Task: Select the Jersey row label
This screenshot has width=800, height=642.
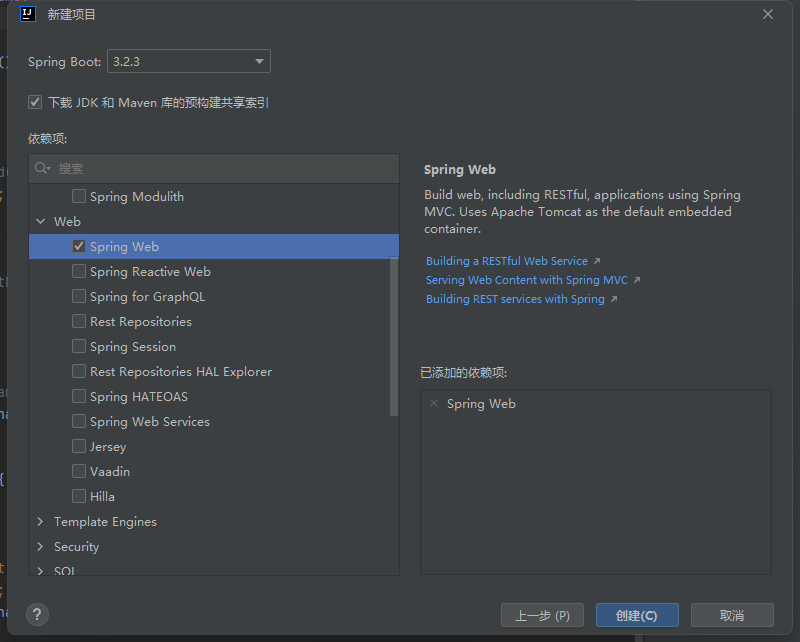Action: [108, 447]
